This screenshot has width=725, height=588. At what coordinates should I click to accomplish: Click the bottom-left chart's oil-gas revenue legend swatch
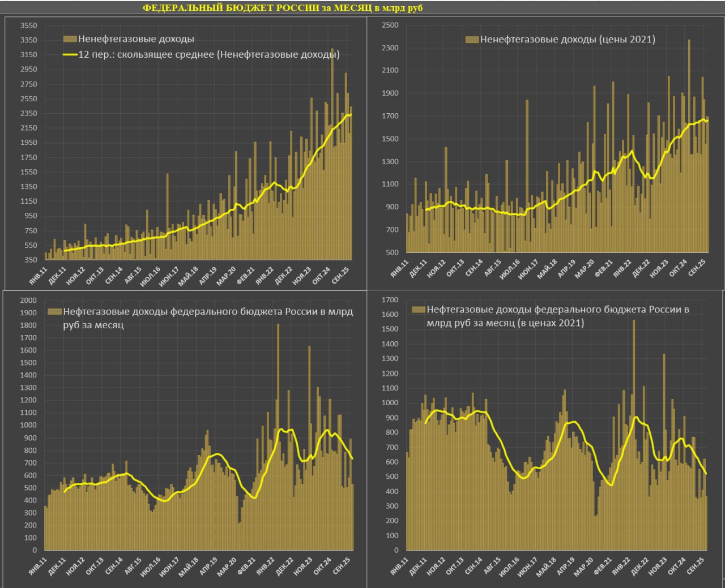[54, 312]
